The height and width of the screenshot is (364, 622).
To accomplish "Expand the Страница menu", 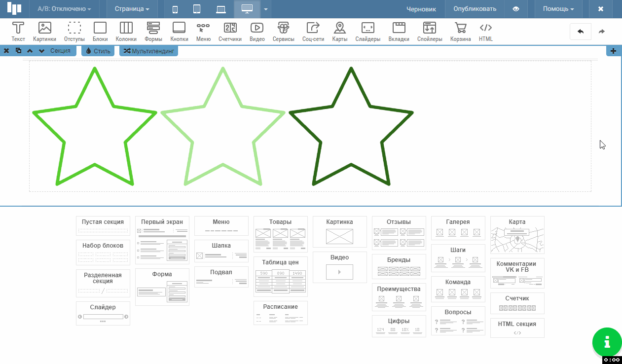I will pyautogui.click(x=132, y=9).
